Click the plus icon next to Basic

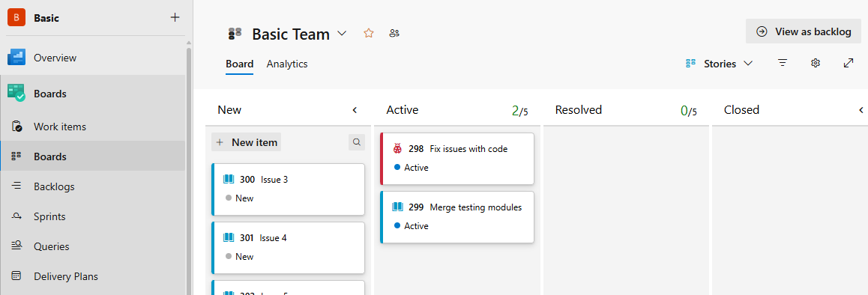click(x=175, y=18)
